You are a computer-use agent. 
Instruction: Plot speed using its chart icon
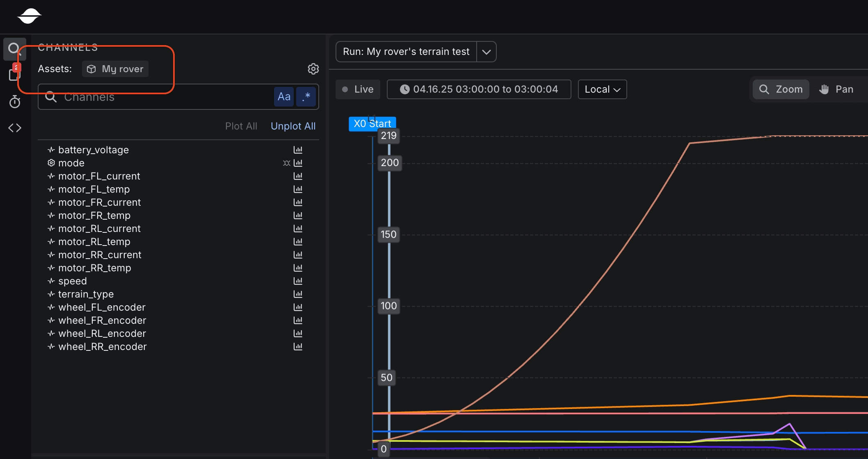298,281
